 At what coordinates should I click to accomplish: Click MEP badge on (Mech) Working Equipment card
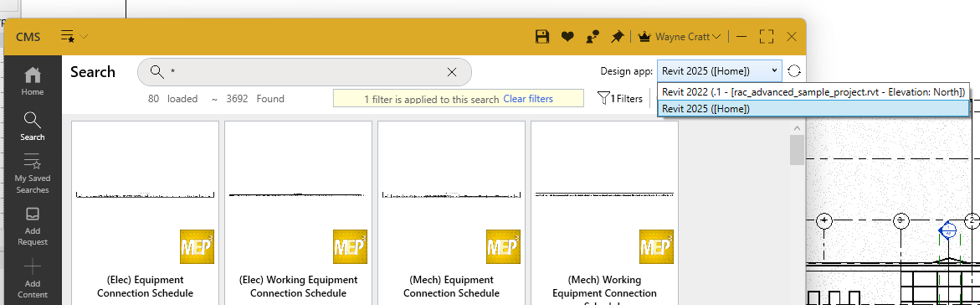tap(656, 246)
